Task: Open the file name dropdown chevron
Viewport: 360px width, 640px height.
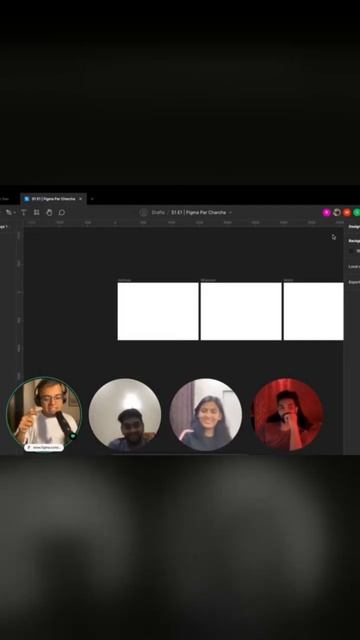Action: (230, 213)
